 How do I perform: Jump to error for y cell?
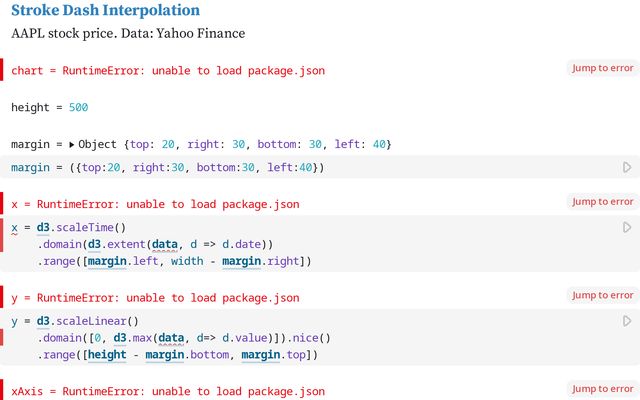pyautogui.click(x=602, y=295)
